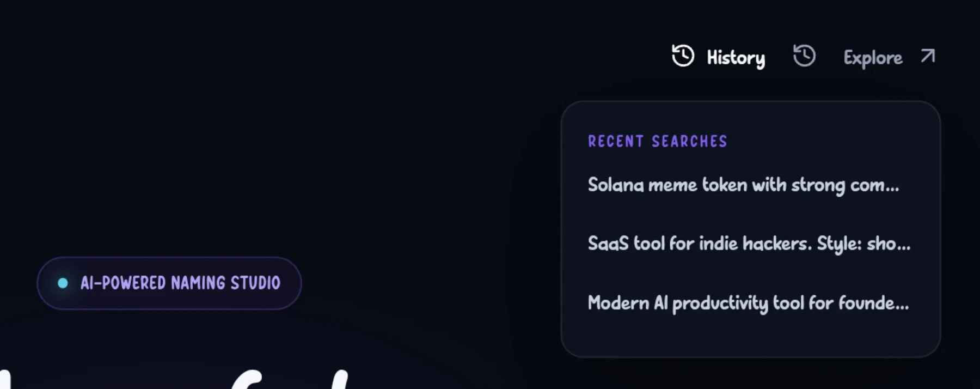Open the Explore link text
Viewport: 980px width, 389px height.
click(x=873, y=58)
